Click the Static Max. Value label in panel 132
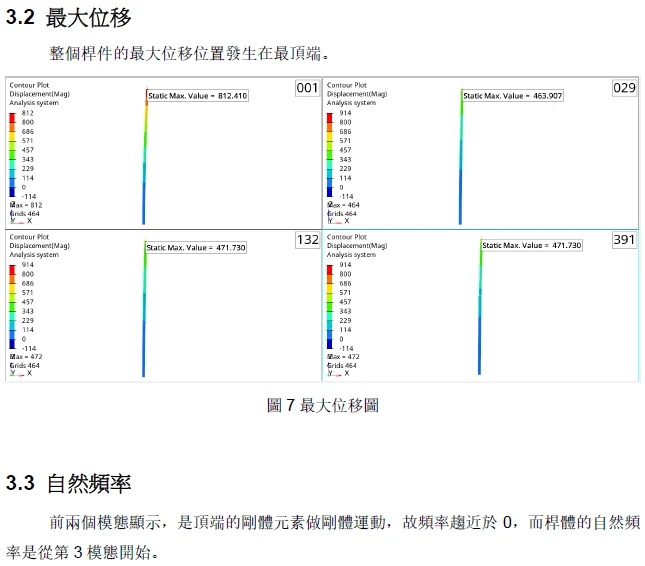The width and height of the screenshot is (645, 566). [196, 247]
